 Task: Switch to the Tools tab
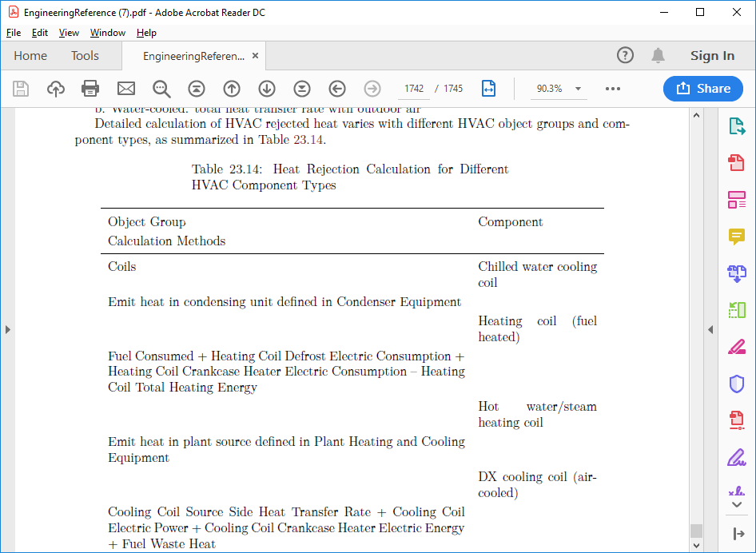(x=85, y=56)
